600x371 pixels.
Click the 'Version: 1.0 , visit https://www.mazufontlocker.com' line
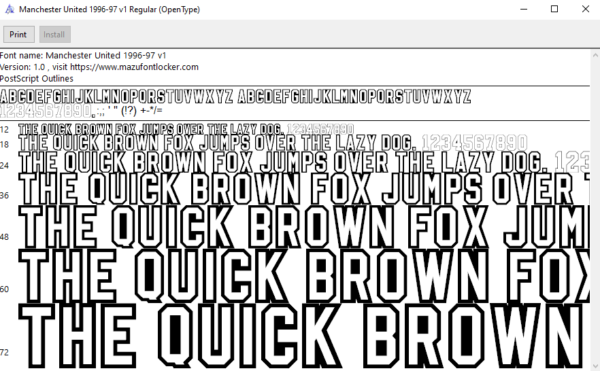99,67
